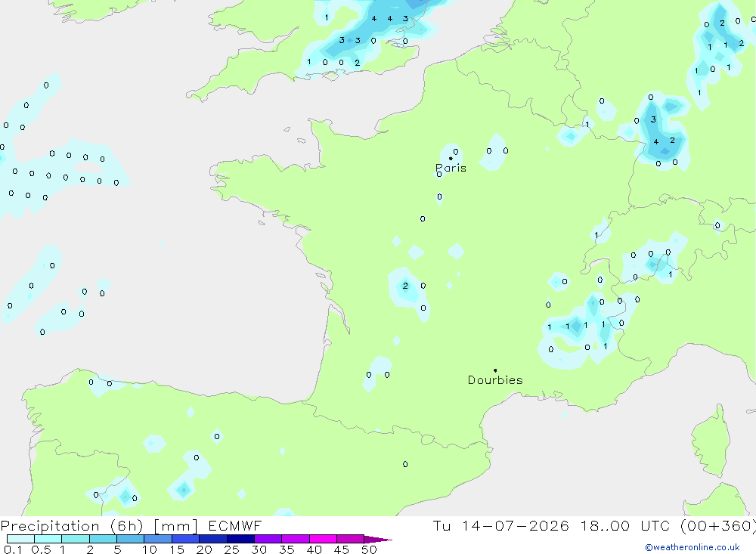Image resolution: width=756 pixels, height=554 pixels.
Task: Click the 10 mm legend swatch
Action: 158,539
